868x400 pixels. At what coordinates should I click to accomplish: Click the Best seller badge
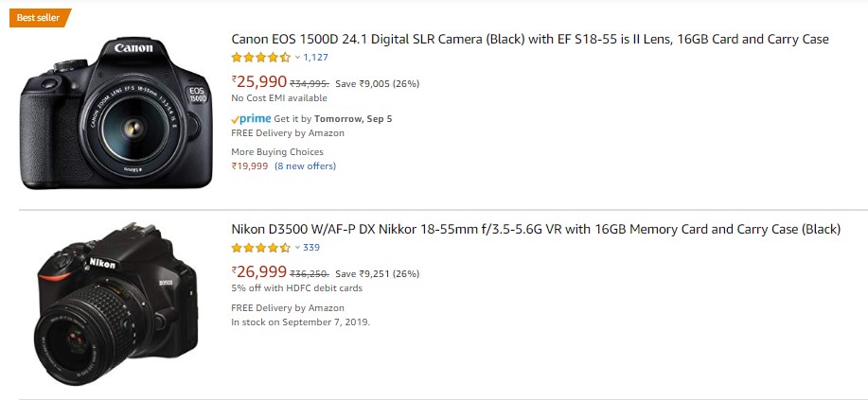click(40, 18)
